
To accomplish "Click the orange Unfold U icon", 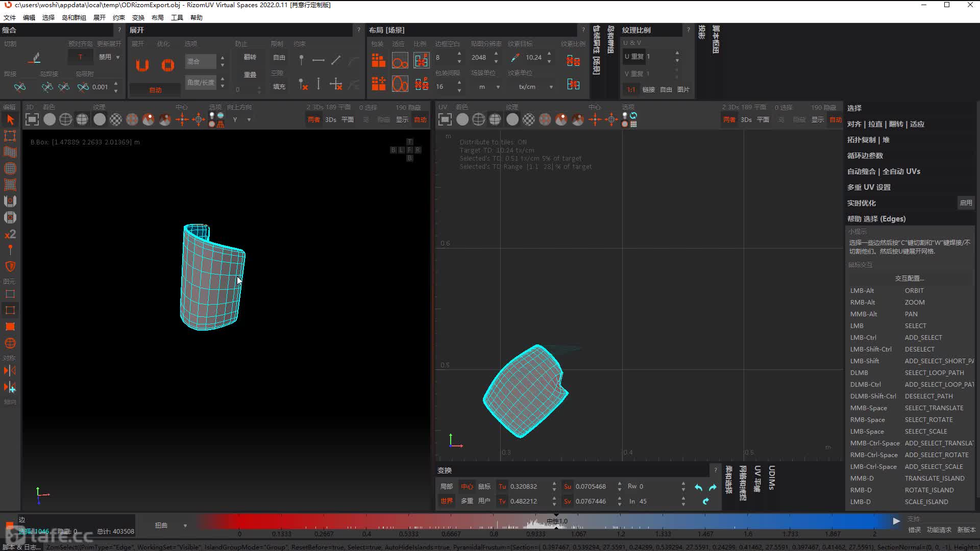I will pos(142,65).
